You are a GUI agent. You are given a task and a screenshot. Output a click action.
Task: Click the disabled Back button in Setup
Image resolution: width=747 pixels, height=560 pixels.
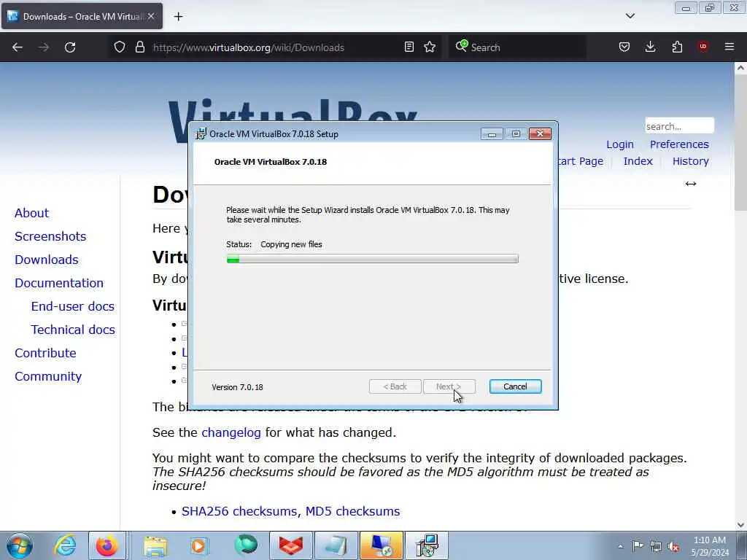(x=395, y=386)
